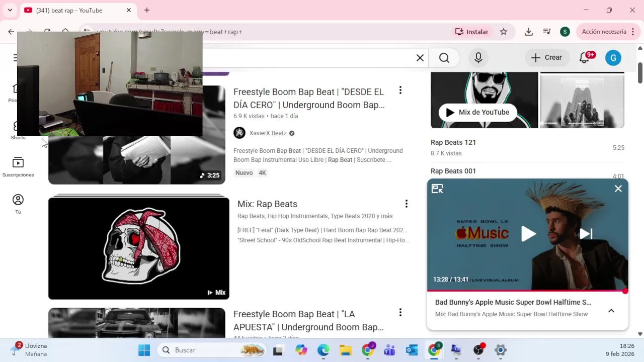Click XavierX Beatz channel avatar
Viewport: 644px width, 362px height.
(x=239, y=133)
